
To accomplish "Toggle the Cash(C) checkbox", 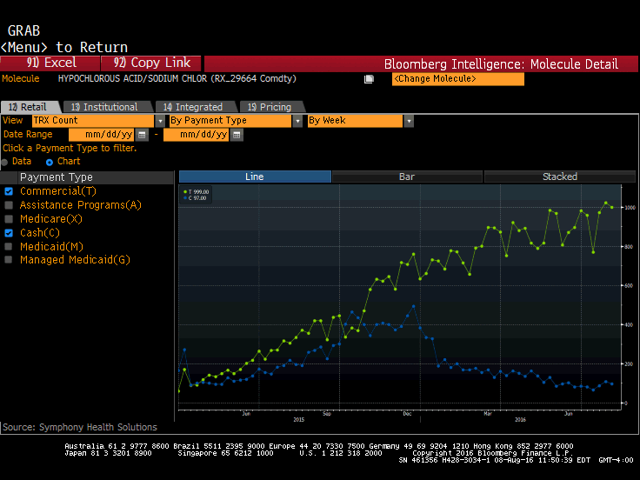I will [x=9, y=233].
